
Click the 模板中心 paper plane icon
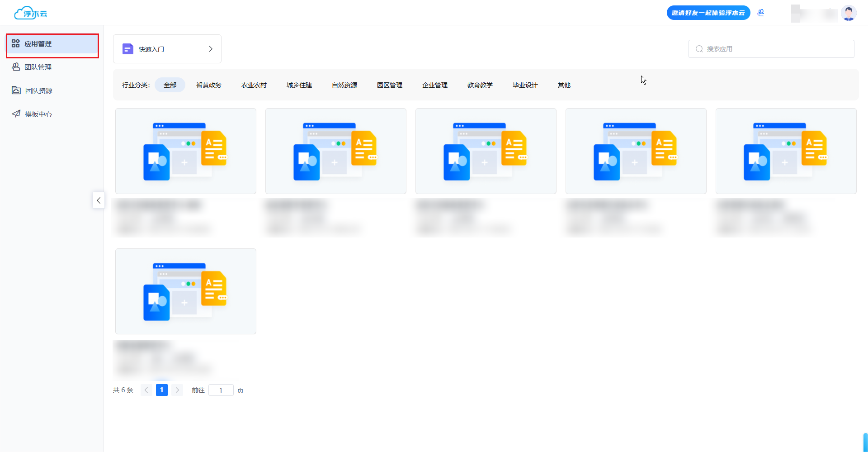[x=16, y=114]
